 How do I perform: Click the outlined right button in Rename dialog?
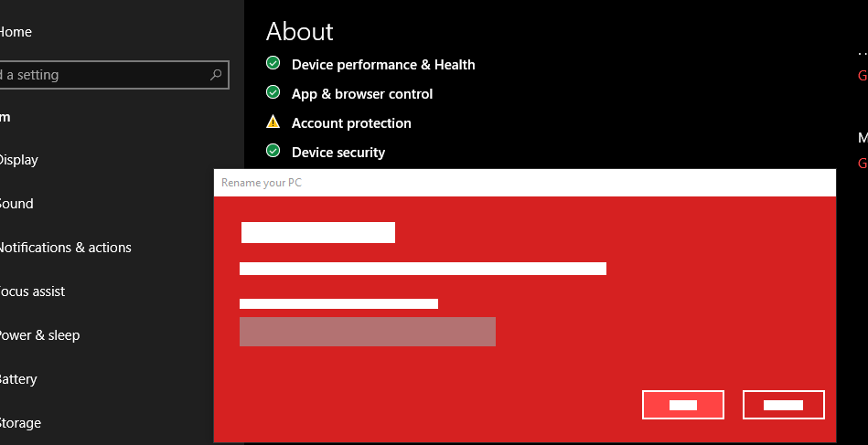(783, 405)
